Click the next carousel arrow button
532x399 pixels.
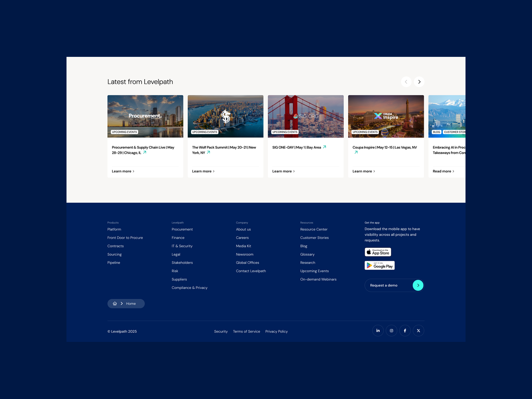point(419,82)
